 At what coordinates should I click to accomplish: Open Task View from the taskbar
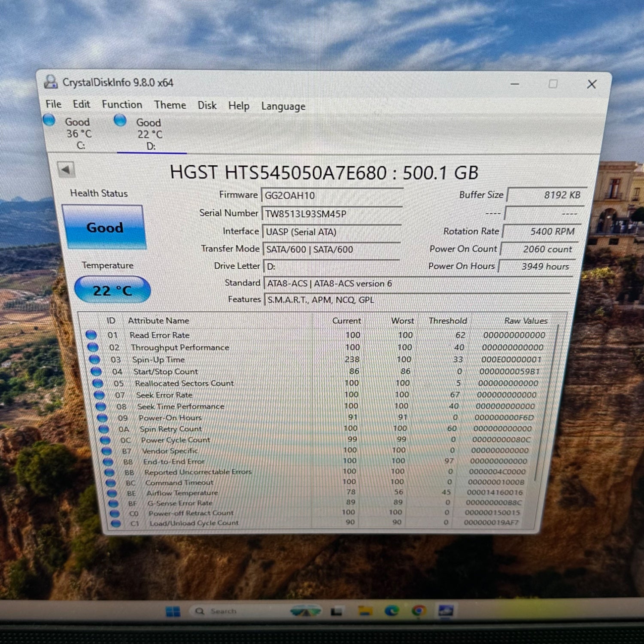[x=337, y=611]
